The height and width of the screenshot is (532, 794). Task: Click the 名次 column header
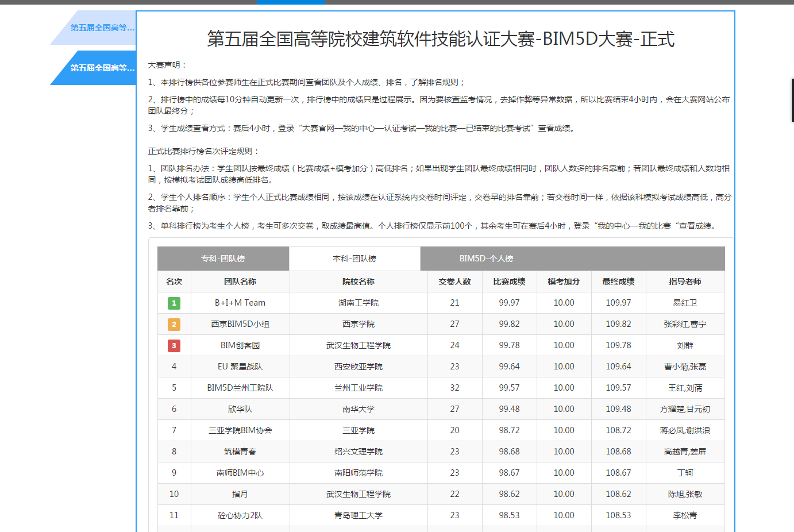[x=174, y=282]
